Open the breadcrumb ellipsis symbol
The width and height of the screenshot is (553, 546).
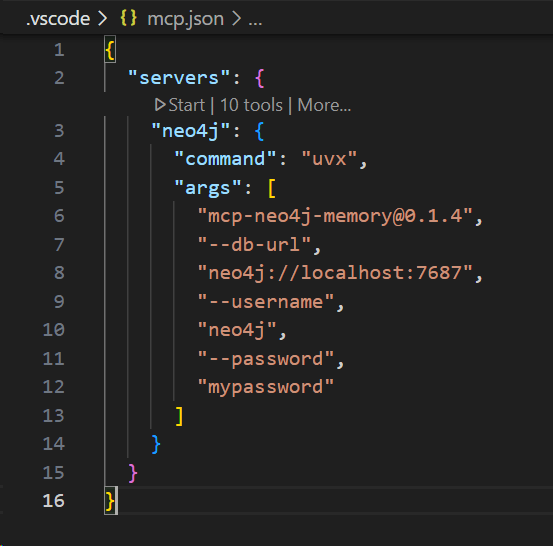pos(255,22)
